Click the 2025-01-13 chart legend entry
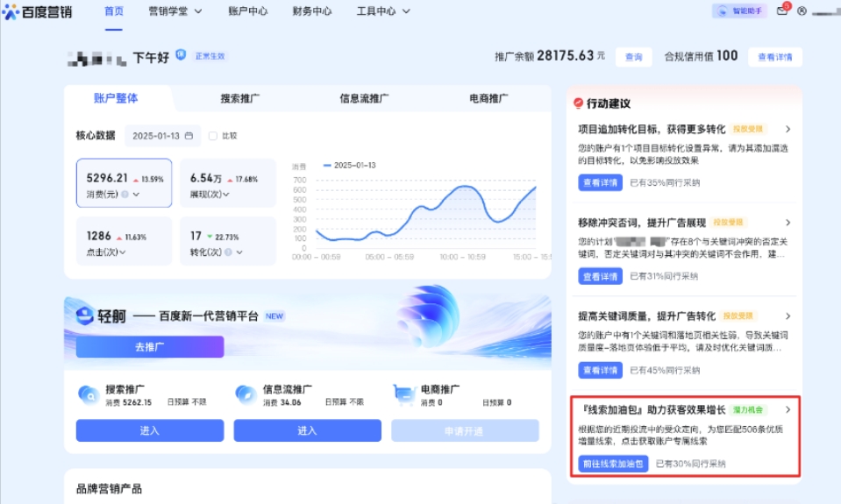The height and width of the screenshot is (504, 841). [x=350, y=165]
